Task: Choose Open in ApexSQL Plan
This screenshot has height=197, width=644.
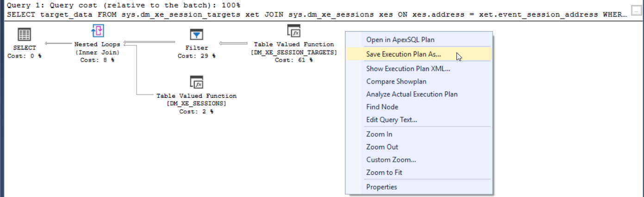Action: 400,39
